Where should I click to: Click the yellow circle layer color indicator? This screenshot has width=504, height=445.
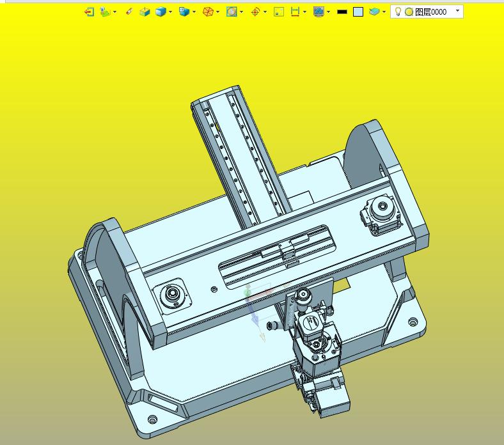tap(409, 12)
